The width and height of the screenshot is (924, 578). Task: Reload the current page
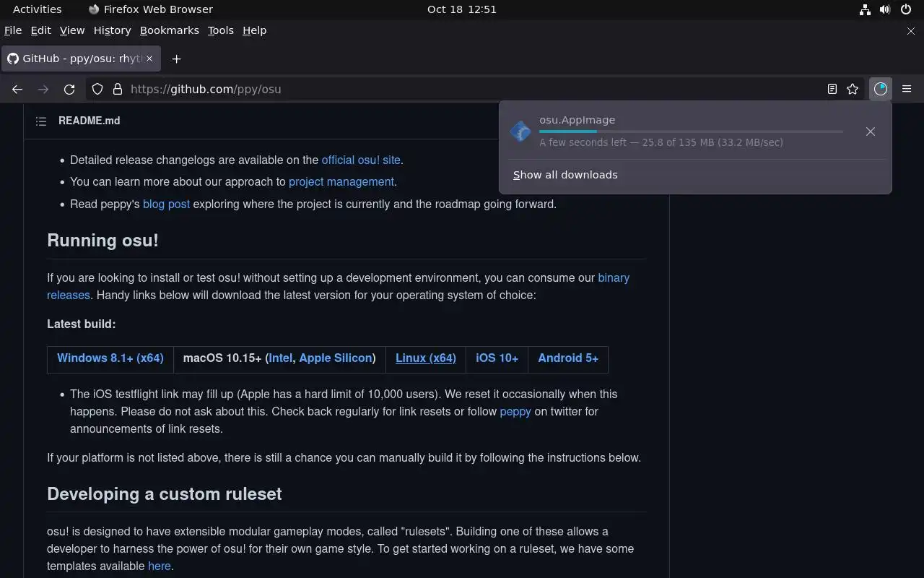pos(69,89)
